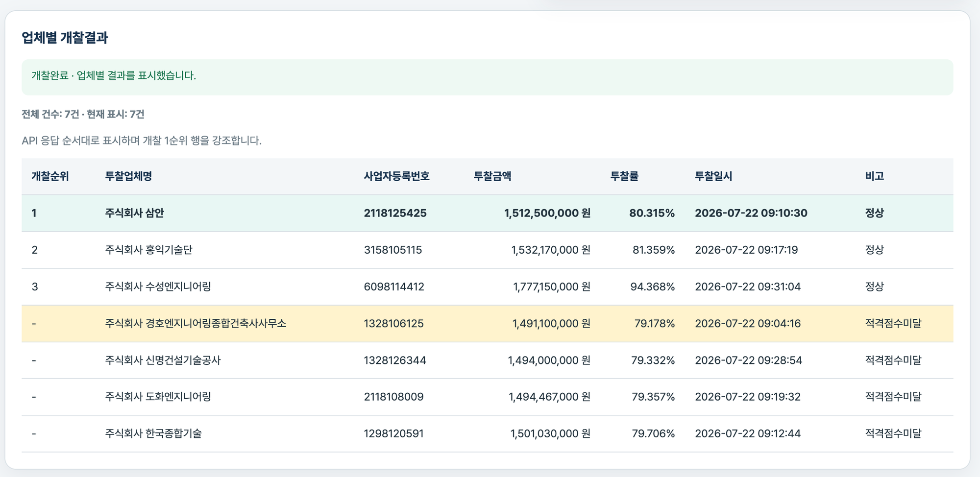Image resolution: width=980 pixels, height=477 pixels.
Task: Select business number 1298120591
Action: pyautogui.click(x=393, y=433)
